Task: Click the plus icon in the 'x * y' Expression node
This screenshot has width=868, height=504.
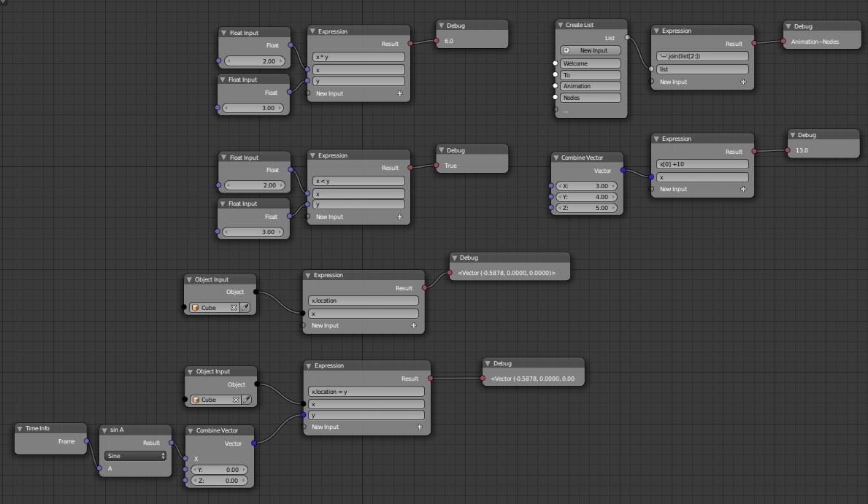Action: [x=399, y=93]
